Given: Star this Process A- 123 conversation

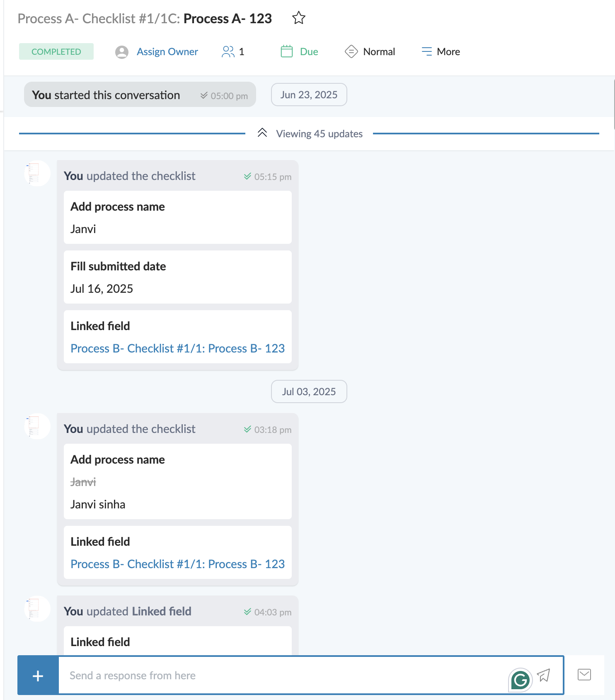Looking at the screenshot, I should point(298,18).
